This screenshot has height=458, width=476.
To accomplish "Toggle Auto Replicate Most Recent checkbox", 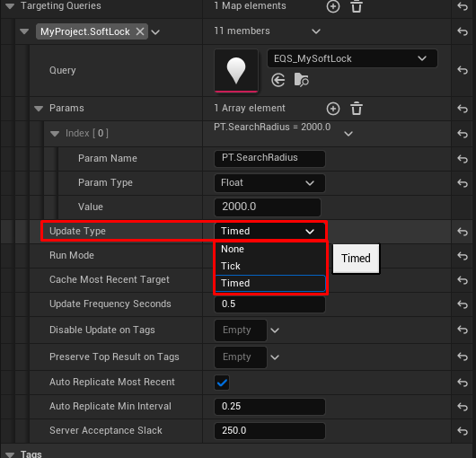I will click(222, 383).
